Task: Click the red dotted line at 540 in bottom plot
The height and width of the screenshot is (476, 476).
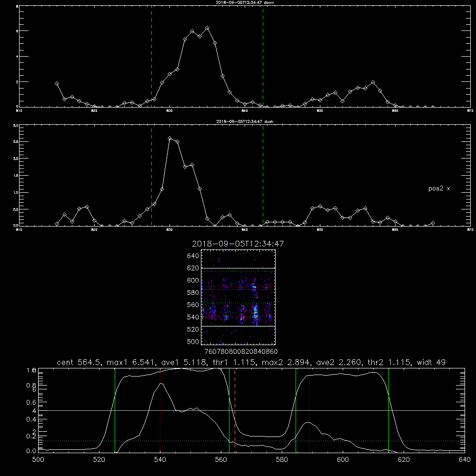Action: pyautogui.click(x=160, y=410)
